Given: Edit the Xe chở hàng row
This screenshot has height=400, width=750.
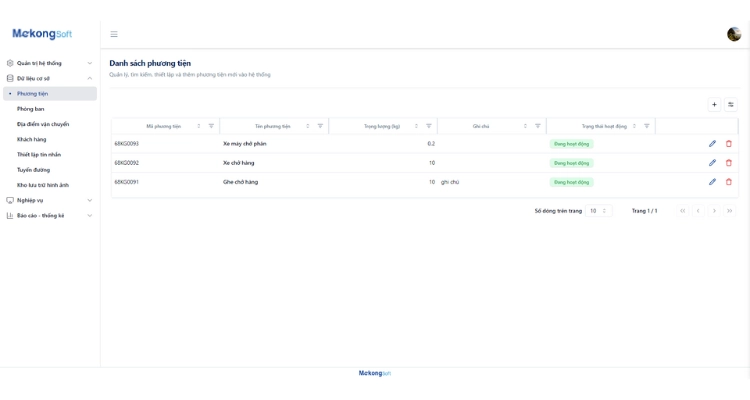Looking at the screenshot, I should [x=712, y=163].
